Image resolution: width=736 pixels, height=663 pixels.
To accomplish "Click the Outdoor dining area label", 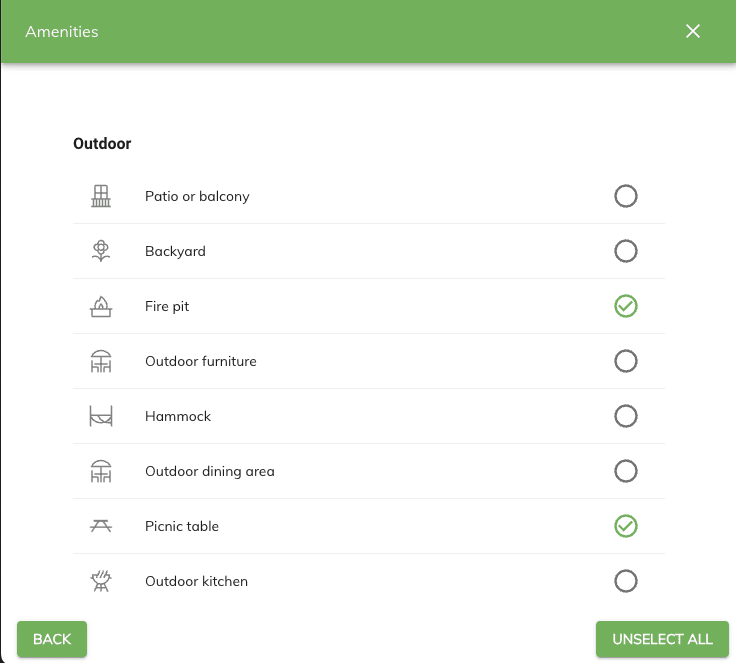I will click(210, 471).
